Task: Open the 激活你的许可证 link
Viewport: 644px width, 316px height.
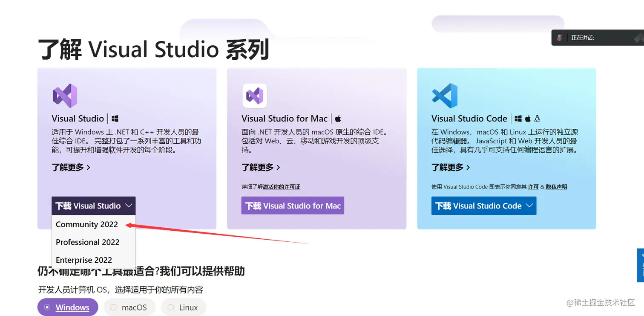Action: pyautogui.click(x=282, y=187)
